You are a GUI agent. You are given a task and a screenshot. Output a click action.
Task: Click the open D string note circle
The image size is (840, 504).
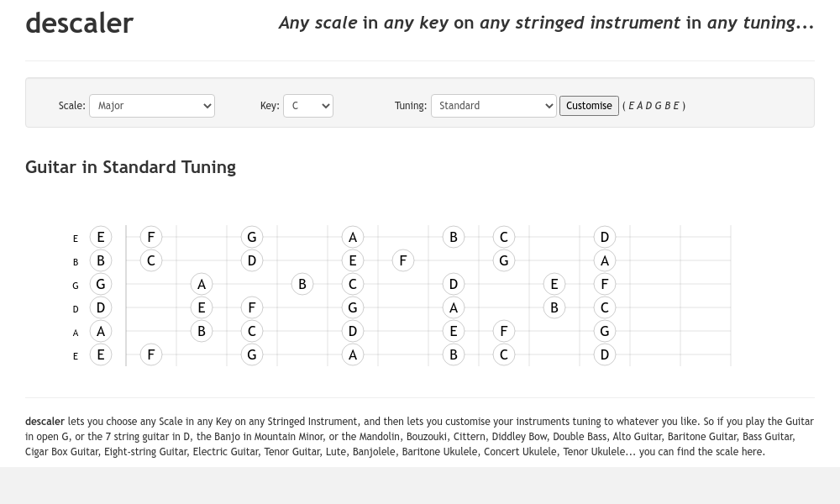point(101,307)
